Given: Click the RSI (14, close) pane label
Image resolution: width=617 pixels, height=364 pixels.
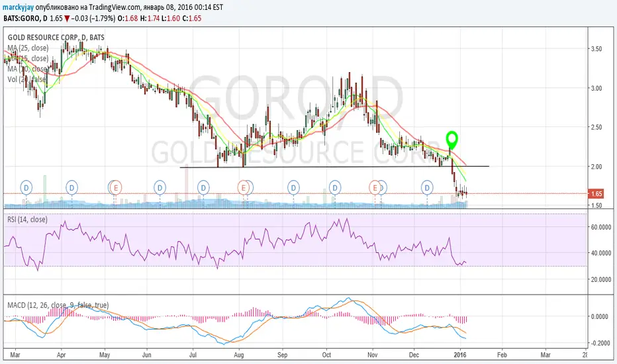Looking at the screenshot, I should click(27, 220).
